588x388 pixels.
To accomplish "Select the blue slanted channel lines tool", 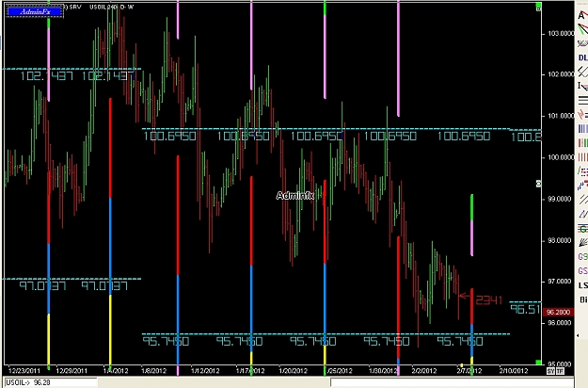I will 582,215.
